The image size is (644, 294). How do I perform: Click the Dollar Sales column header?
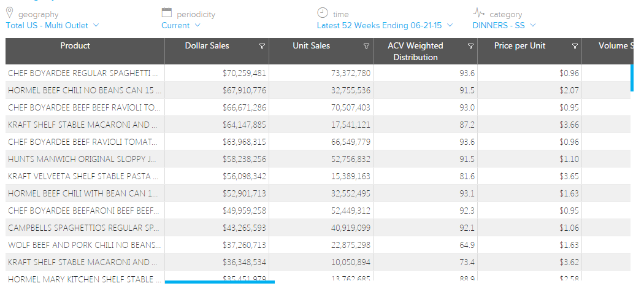207,46
